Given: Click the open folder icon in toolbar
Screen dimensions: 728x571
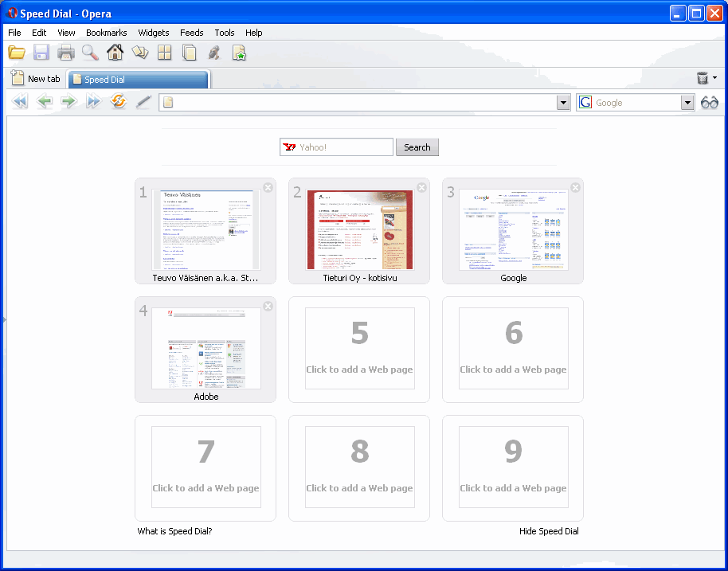Looking at the screenshot, I should click(x=17, y=53).
